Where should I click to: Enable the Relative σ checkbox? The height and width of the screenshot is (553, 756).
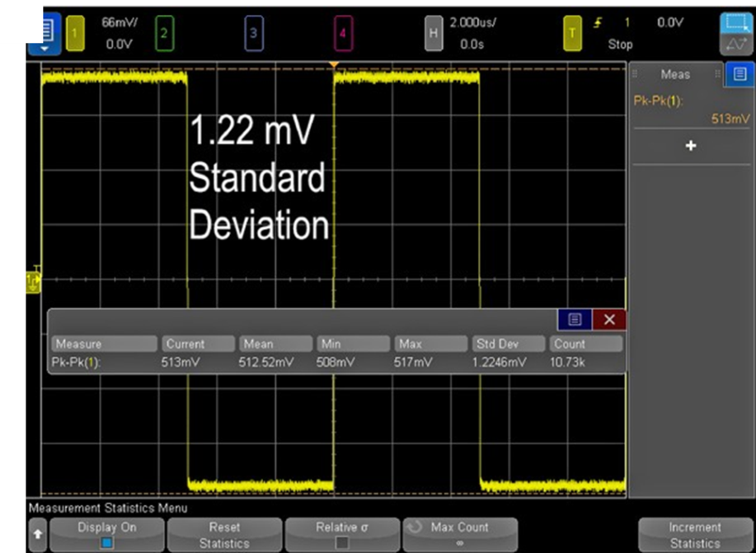pyautogui.click(x=342, y=542)
